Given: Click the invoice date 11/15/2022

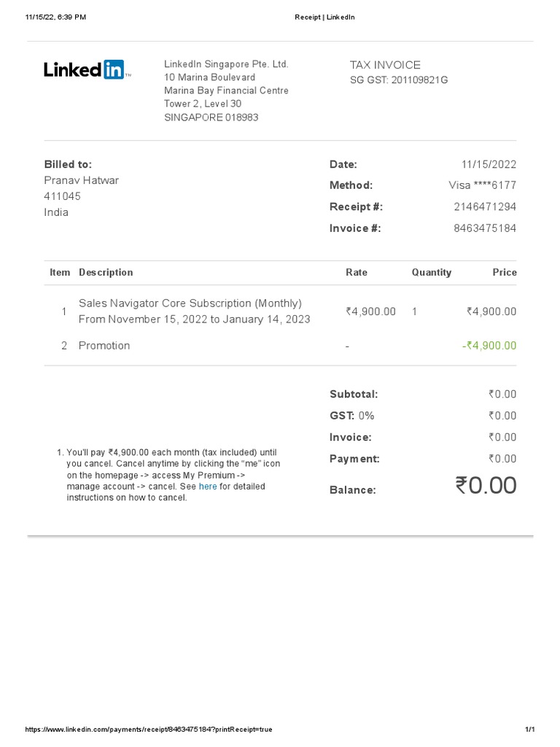Looking at the screenshot, I should coord(489,165).
